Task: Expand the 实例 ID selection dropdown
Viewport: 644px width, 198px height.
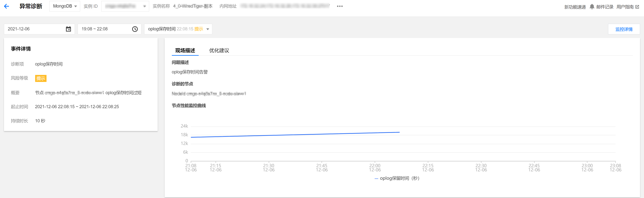Action: pyautogui.click(x=125, y=6)
